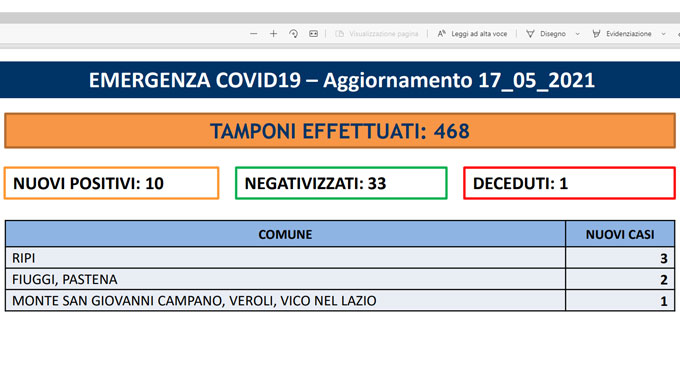This screenshot has width=680, height=383.
Task: Select the Evidenziazione highlighter icon
Action: (x=596, y=34)
